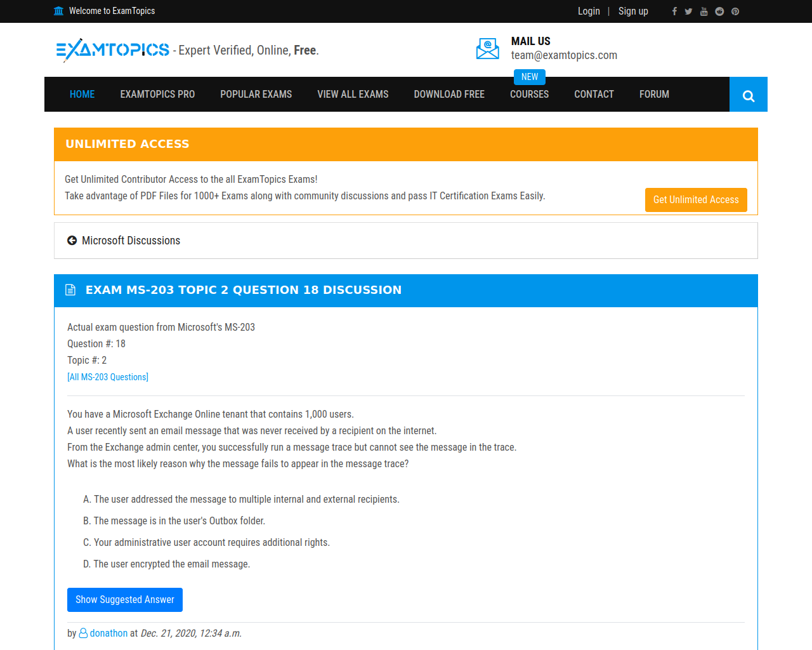Go to View All Exams
812x650 pixels.
(353, 95)
